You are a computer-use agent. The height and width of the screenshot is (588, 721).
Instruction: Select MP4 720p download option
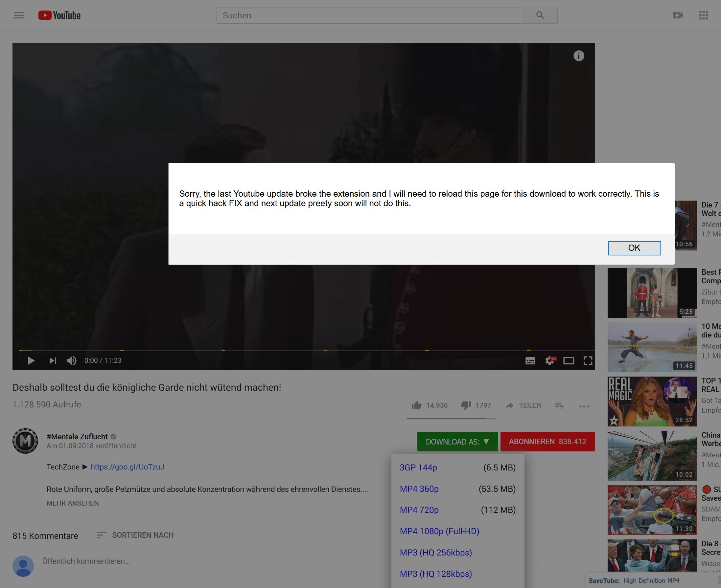point(419,510)
